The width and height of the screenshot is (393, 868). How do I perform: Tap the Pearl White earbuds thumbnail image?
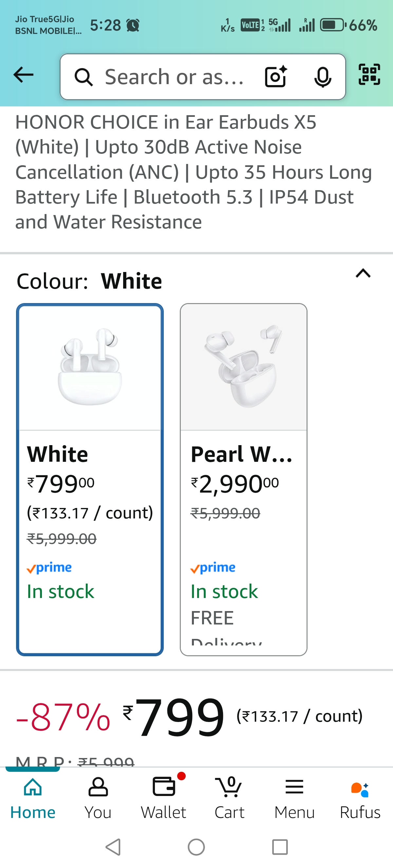tap(243, 367)
